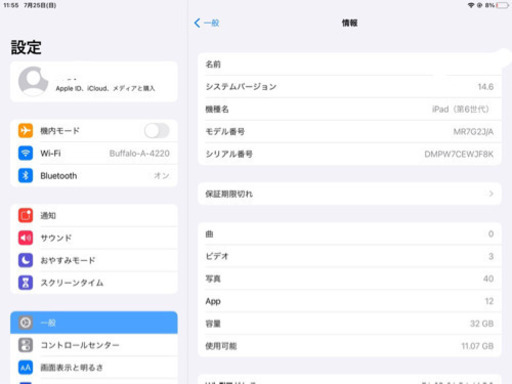The width and height of the screenshot is (512, 384).
Task: Open the Wi-Fi settings icon
Action: (x=26, y=153)
